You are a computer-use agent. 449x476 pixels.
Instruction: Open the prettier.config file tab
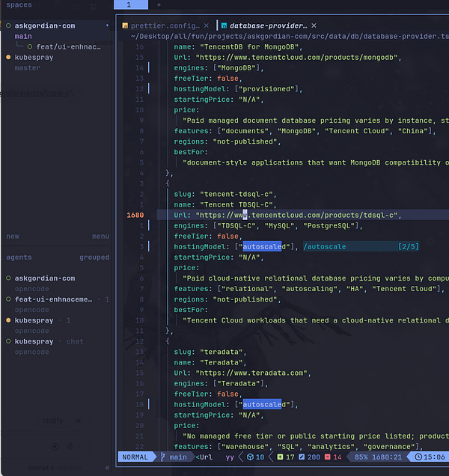(x=165, y=25)
